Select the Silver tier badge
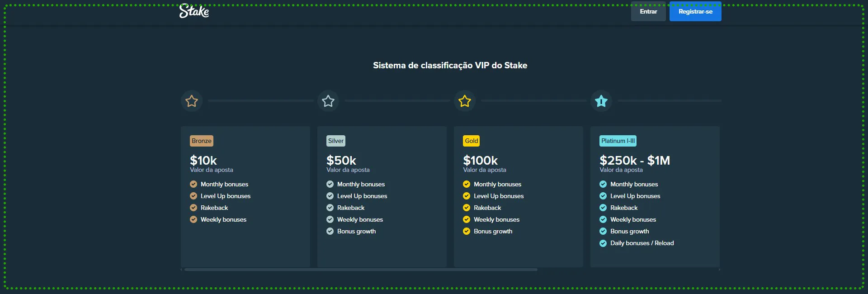868x294 pixels. pos(335,141)
